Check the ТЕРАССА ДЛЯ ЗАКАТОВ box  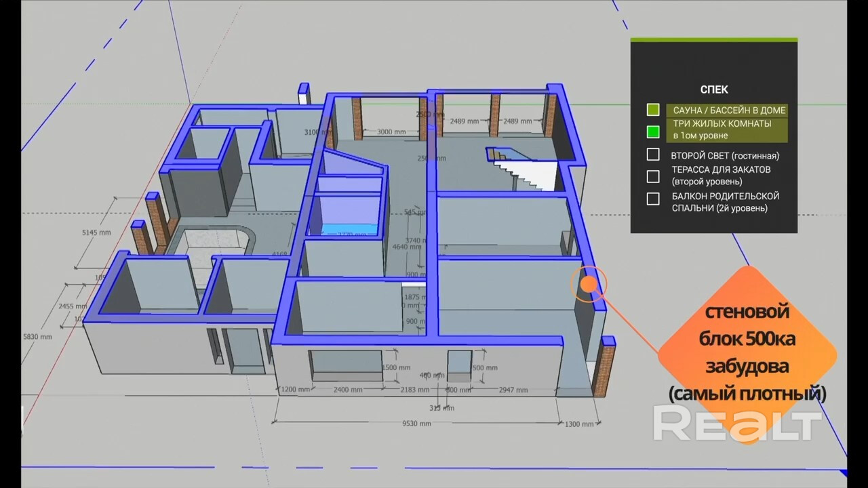coord(653,176)
